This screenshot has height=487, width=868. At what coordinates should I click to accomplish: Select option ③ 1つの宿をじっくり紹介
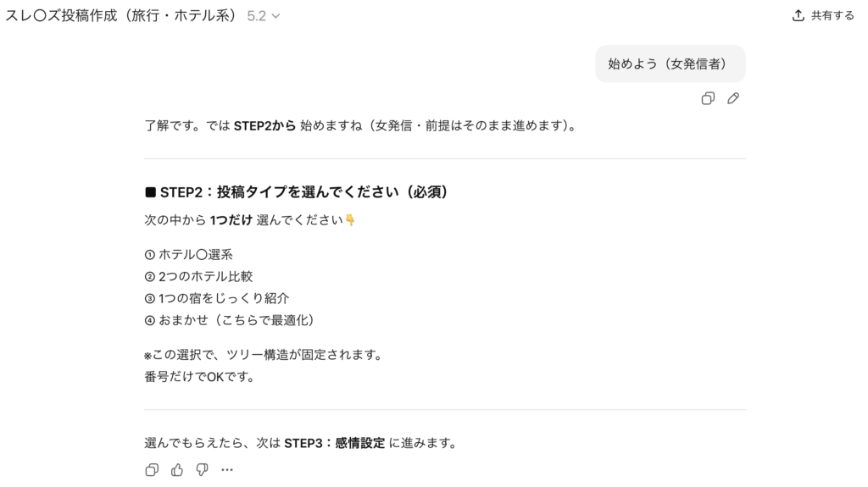(x=217, y=298)
